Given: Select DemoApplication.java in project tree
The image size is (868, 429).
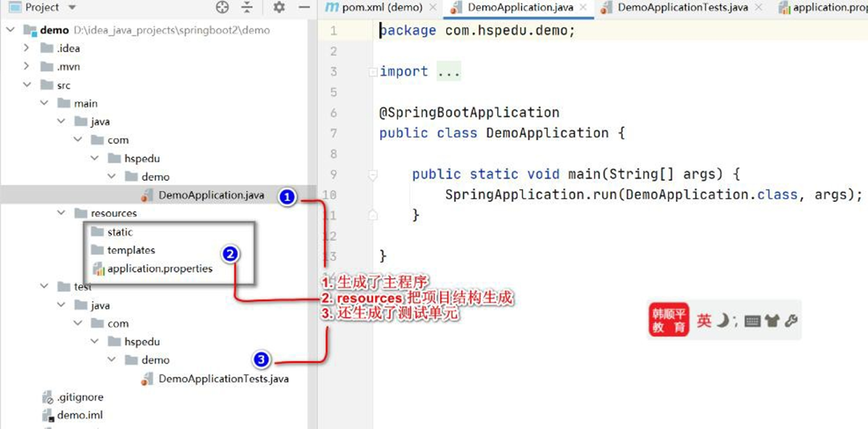Looking at the screenshot, I should pyautogui.click(x=210, y=195).
